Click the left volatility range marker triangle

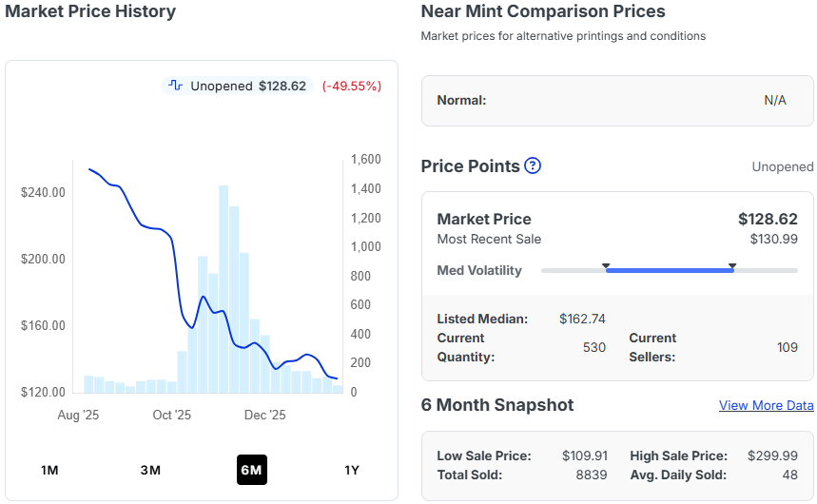606,265
